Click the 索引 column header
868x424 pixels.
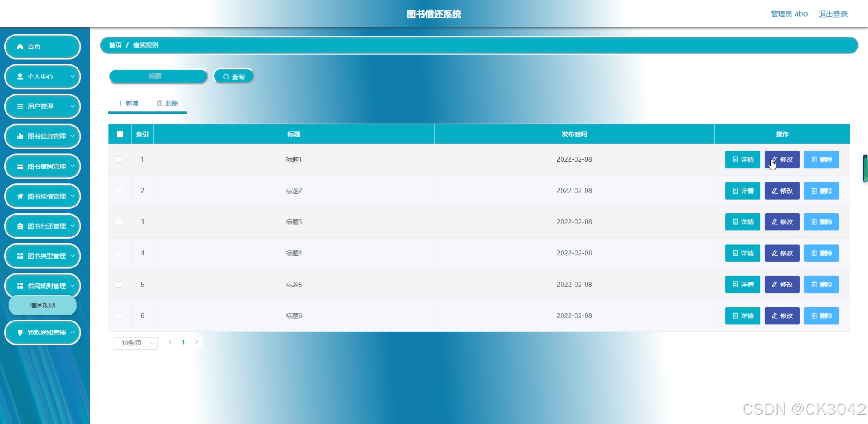(142, 134)
